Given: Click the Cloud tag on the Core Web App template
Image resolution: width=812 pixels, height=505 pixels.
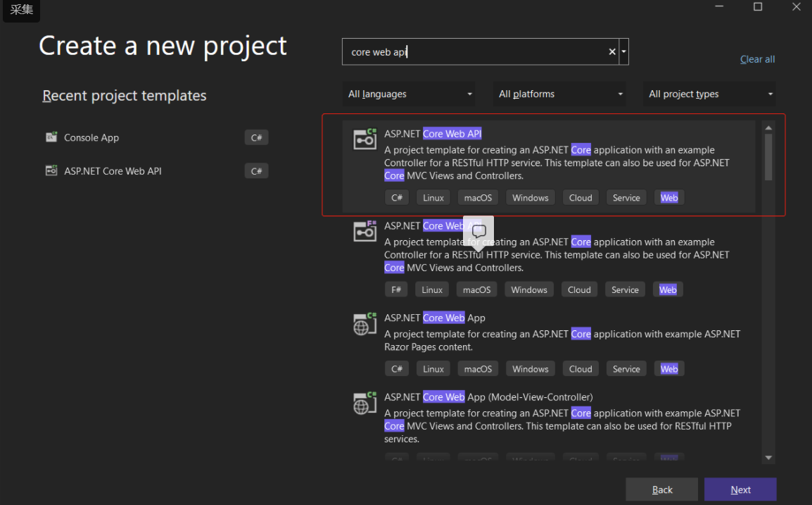Looking at the screenshot, I should pos(581,368).
